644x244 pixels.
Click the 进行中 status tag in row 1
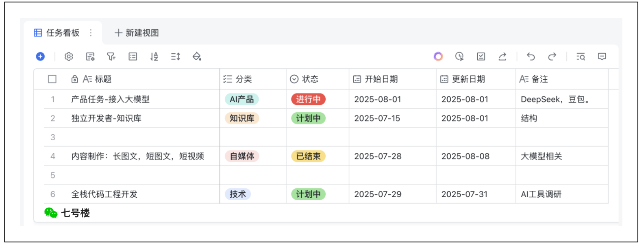click(308, 99)
